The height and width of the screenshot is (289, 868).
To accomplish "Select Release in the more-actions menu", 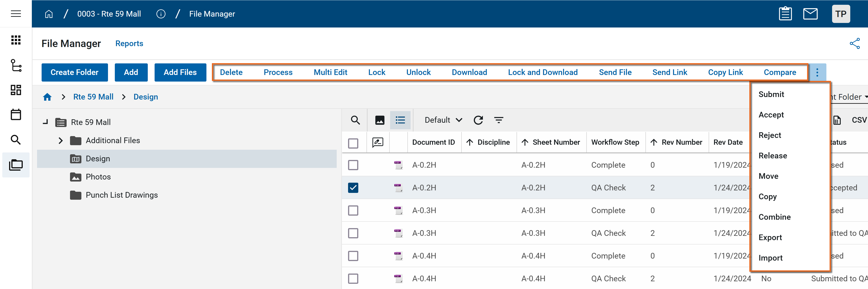I will (772, 156).
